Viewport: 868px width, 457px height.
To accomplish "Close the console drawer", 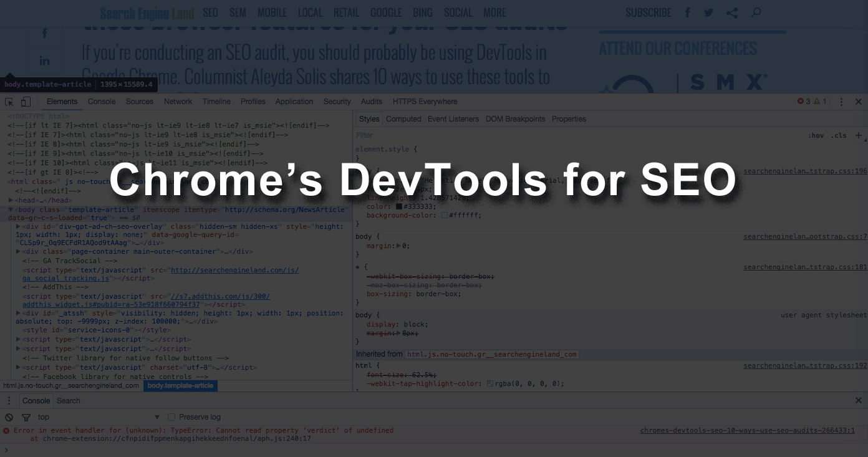I will point(859,401).
